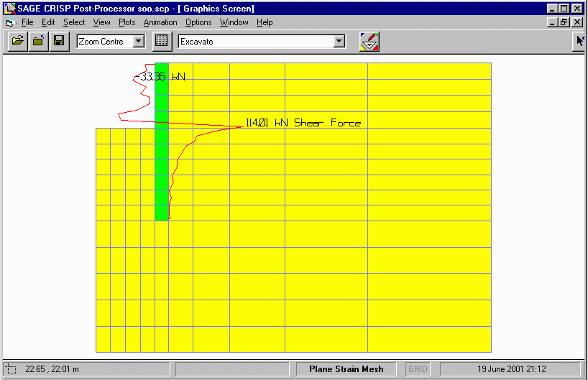Open the Options menu

click(198, 22)
